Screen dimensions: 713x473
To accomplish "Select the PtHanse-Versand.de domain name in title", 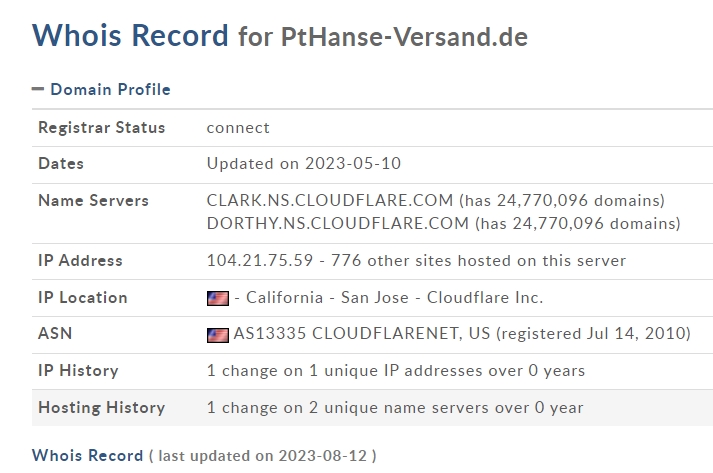I will pyautogui.click(x=404, y=37).
